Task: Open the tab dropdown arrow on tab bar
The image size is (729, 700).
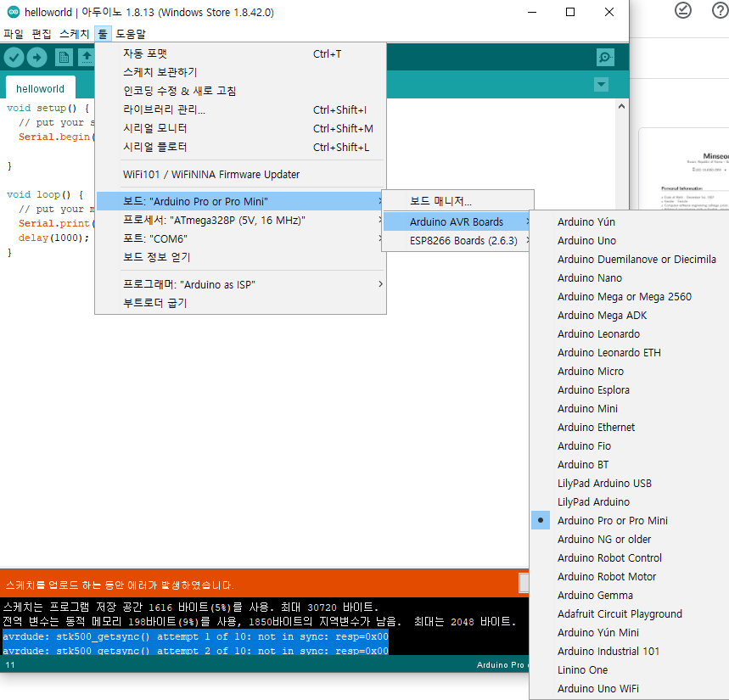Action: tap(601, 85)
